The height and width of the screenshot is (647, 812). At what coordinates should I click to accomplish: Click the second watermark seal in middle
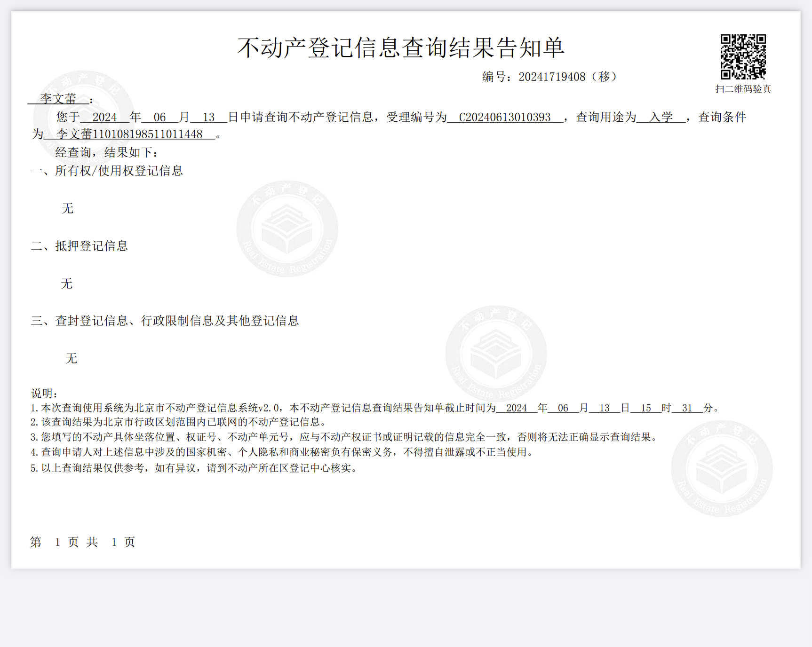click(x=495, y=353)
